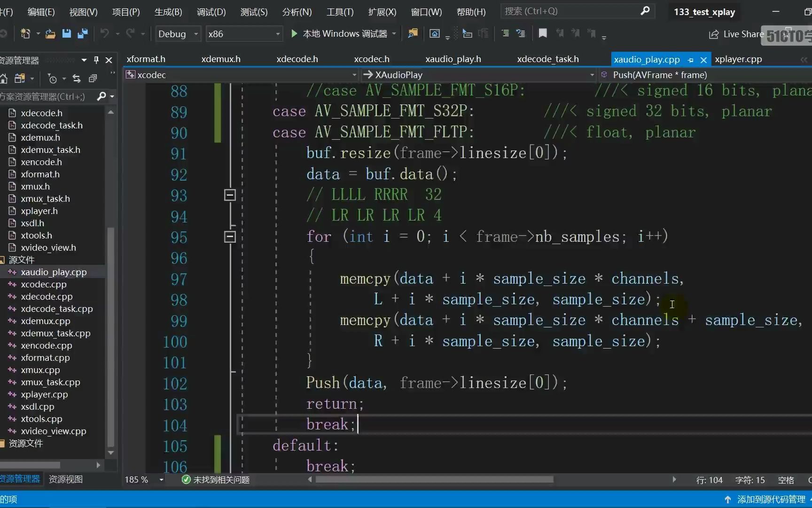The height and width of the screenshot is (508, 812).
Task: Switch to the 资源视图 panel tab
Action: click(x=65, y=479)
